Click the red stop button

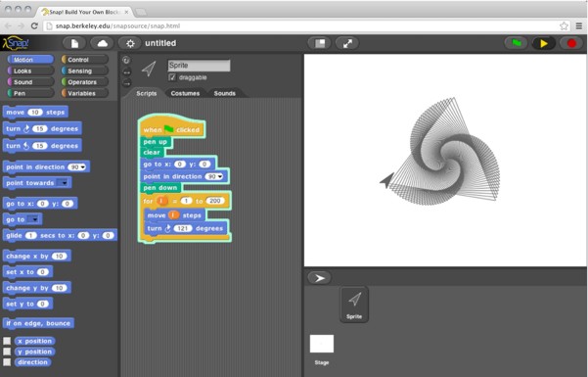[x=571, y=43]
